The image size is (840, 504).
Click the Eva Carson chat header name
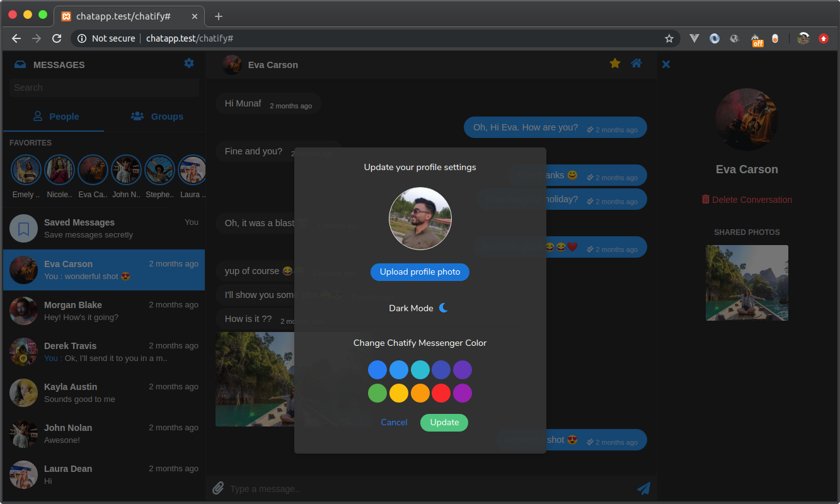[x=273, y=64]
